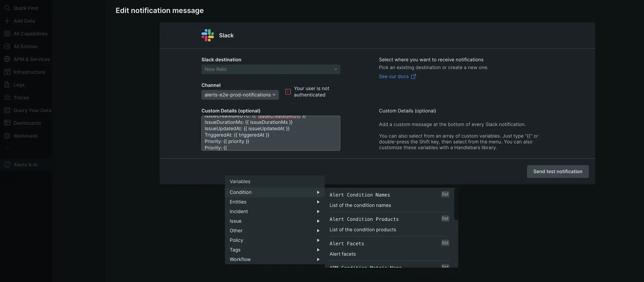The image size is (644, 282).
Task: Click the APM & Services globe icon
Action: point(7,59)
